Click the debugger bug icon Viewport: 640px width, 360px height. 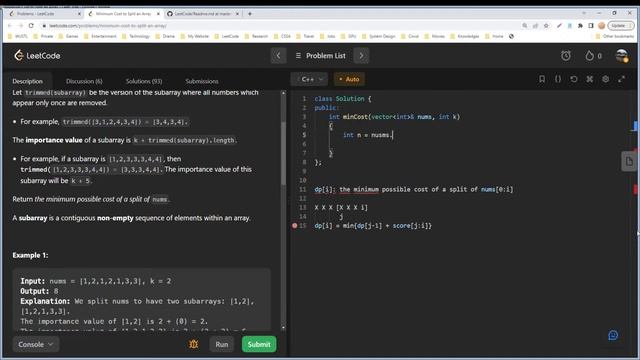pyautogui.click(x=193, y=344)
